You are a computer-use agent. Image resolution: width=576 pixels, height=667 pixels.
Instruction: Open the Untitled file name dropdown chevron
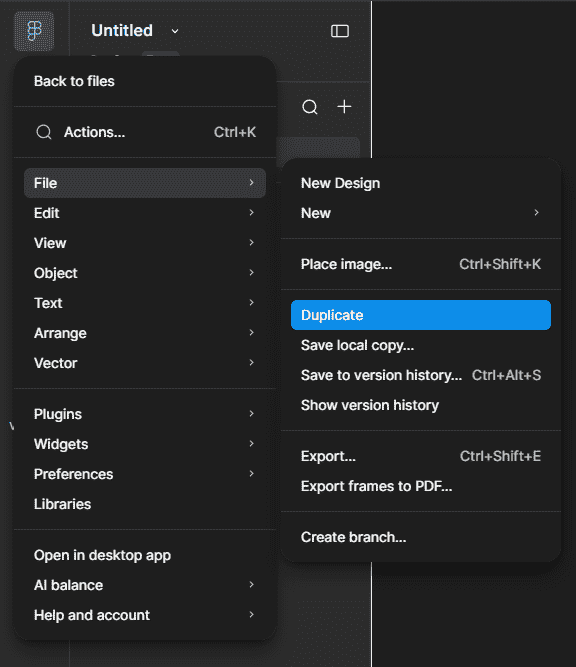[175, 31]
